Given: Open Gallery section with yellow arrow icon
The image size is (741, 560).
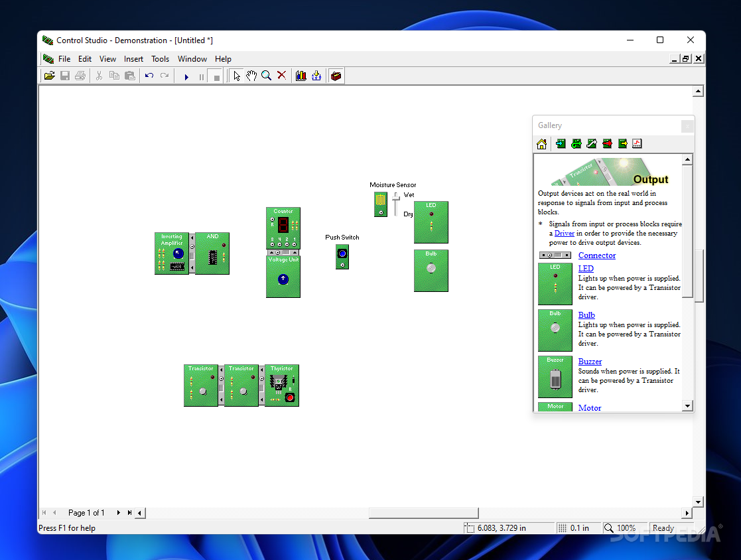Looking at the screenshot, I should coord(622,144).
